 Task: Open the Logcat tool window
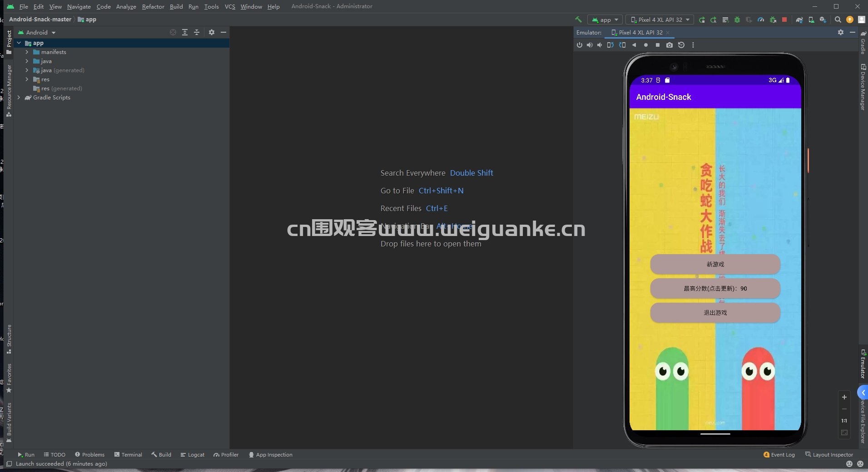pos(193,455)
